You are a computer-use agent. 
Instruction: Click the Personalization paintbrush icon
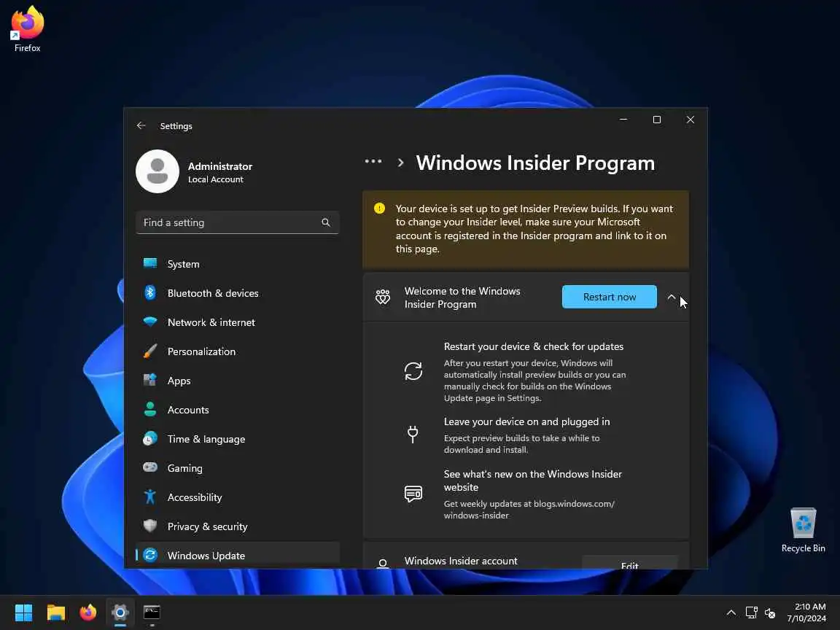click(x=150, y=351)
